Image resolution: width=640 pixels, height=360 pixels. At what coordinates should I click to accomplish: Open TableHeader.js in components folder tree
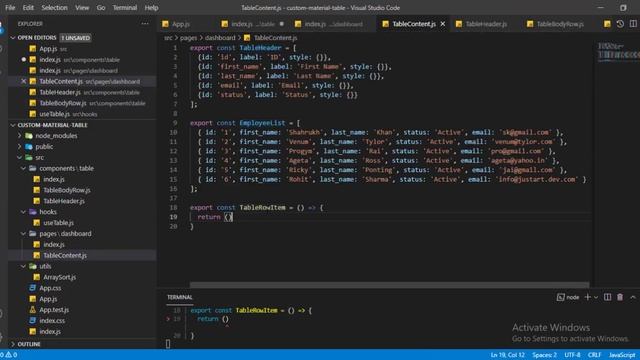click(x=64, y=201)
